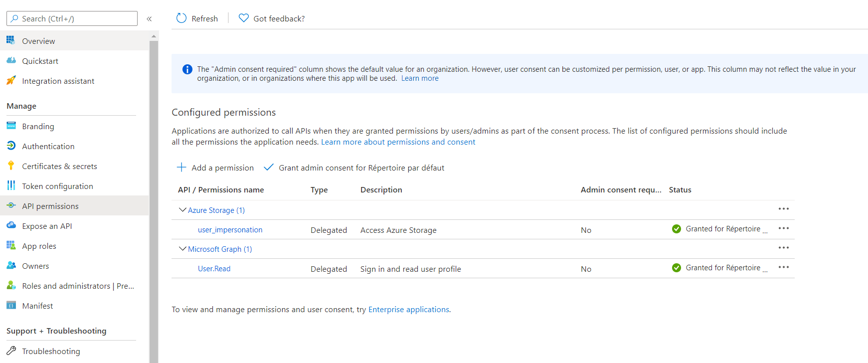Click the checkmark icon for Grant admin consent
The width and height of the screenshot is (868, 363).
coord(269,167)
